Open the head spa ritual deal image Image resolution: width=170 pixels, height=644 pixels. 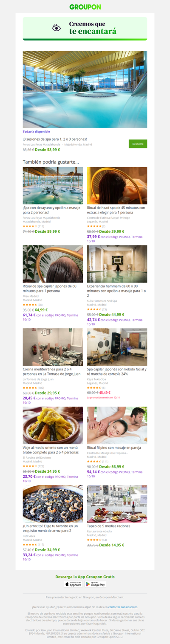117,185
